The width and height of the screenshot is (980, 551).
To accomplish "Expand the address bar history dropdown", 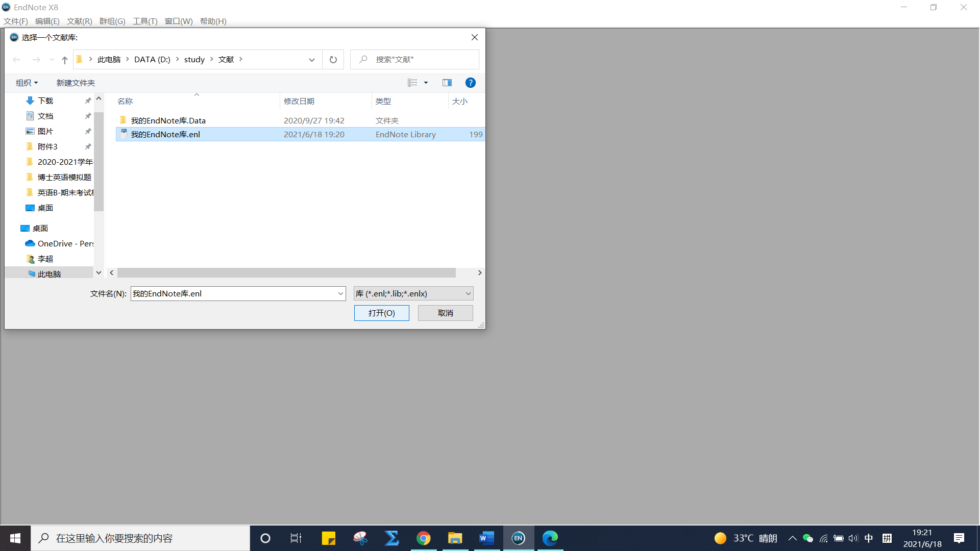I will click(311, 60).
